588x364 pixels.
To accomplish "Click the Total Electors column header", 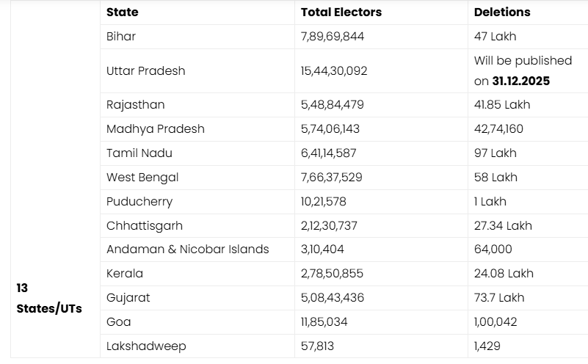I will click(341, 12).
